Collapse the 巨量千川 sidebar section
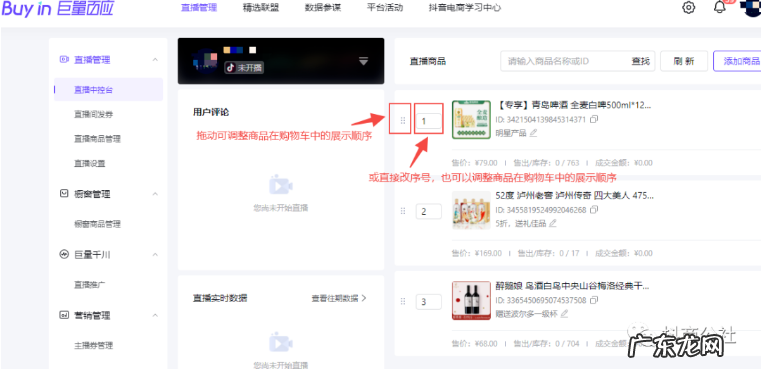This screenshot has height=375, width=762. point(155,254)
